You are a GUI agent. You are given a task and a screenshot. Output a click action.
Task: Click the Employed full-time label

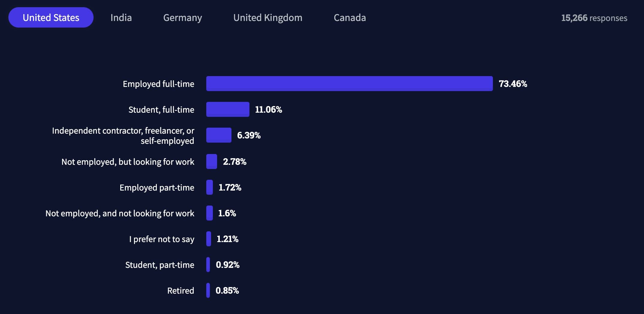click(158, 84)
